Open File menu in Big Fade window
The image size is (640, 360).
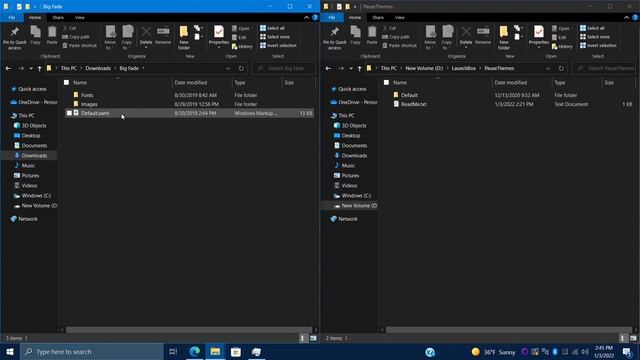click(x=11, y=18)
